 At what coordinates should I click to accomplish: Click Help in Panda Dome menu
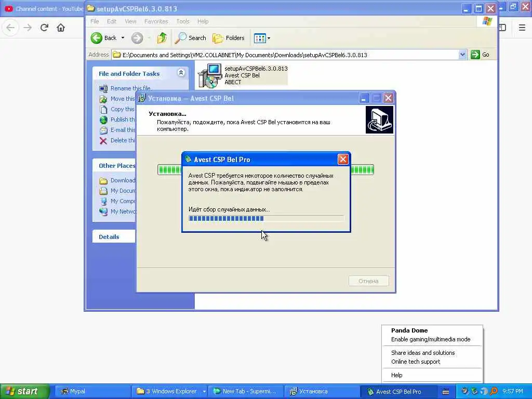pos(396,375)
